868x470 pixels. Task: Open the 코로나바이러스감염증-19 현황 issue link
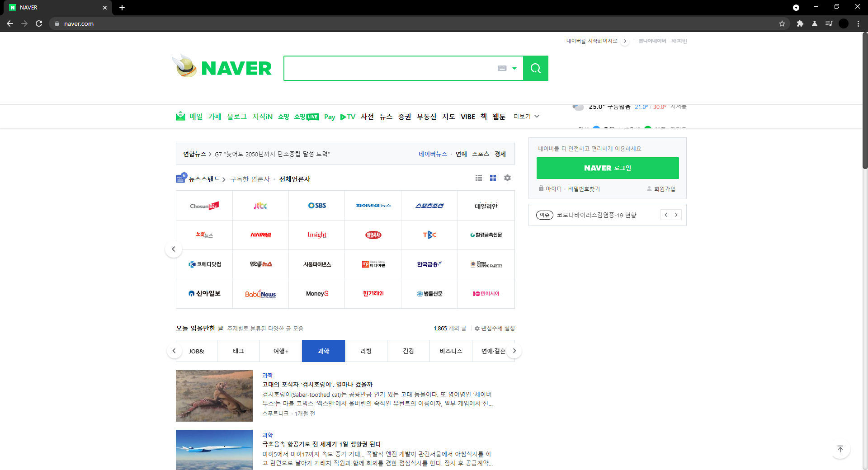(x=596, y=215)
